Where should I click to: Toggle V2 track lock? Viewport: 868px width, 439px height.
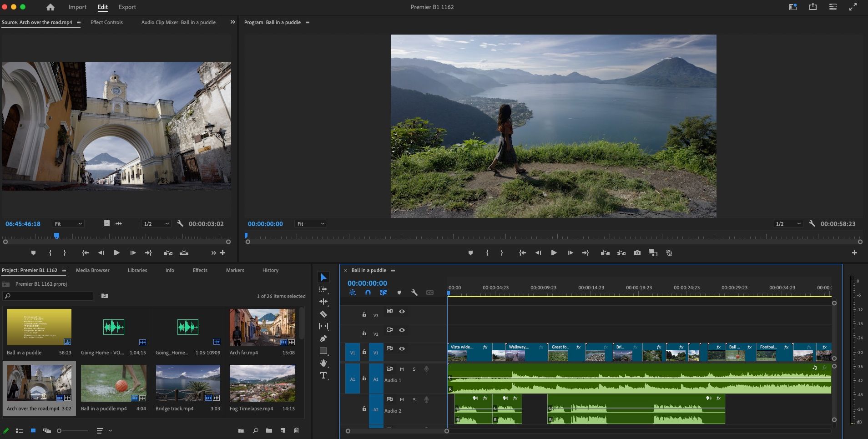point(364,333)
